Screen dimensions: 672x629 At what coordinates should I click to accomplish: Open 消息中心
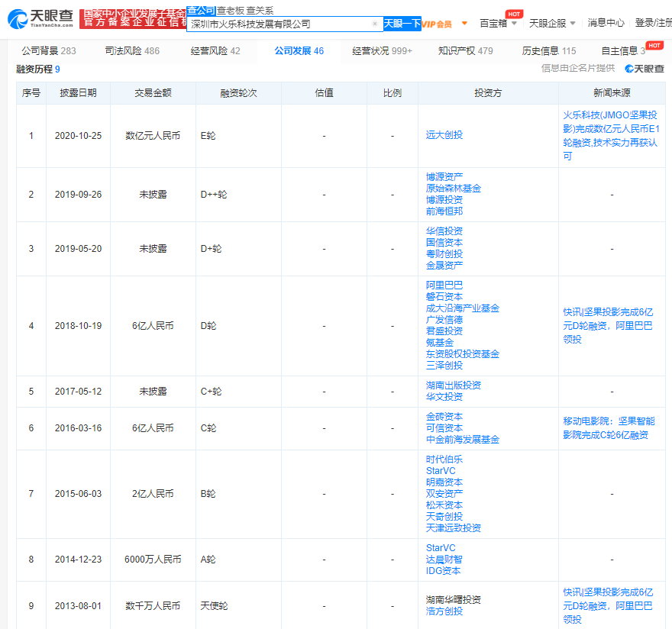(606, 23)
